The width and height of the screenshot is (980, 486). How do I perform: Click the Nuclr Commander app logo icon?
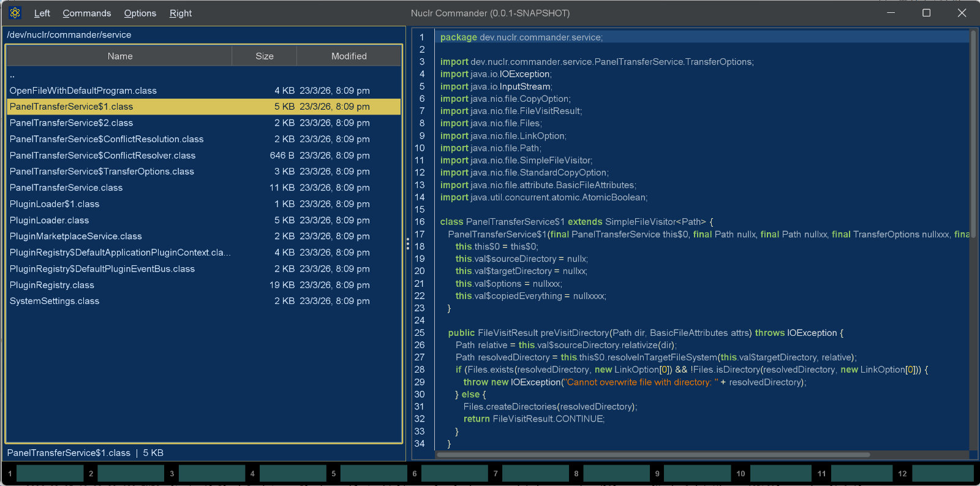[15, 13]
